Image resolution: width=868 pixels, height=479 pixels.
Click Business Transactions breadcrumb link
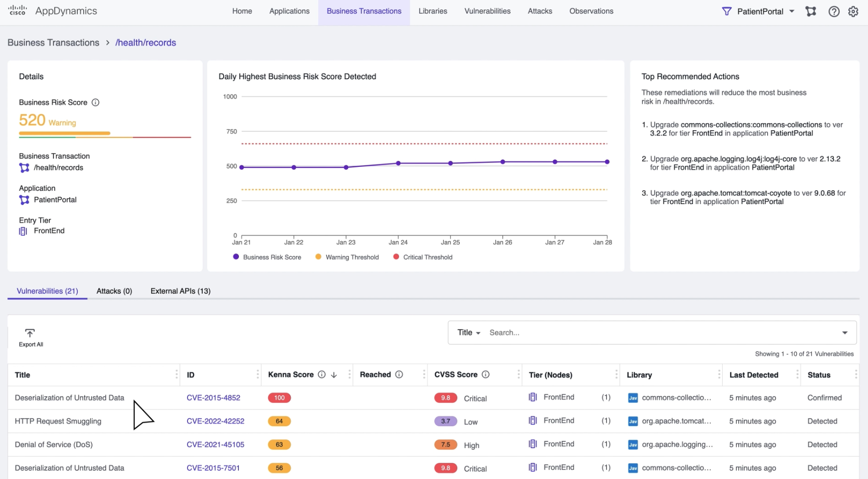pos(53,43)
